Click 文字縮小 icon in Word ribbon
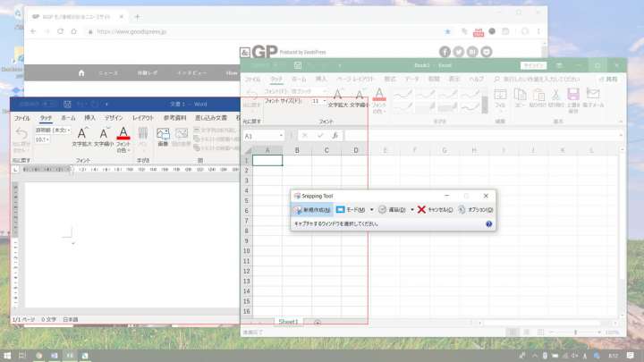The image size is (644, 362). tap(104, 133)
